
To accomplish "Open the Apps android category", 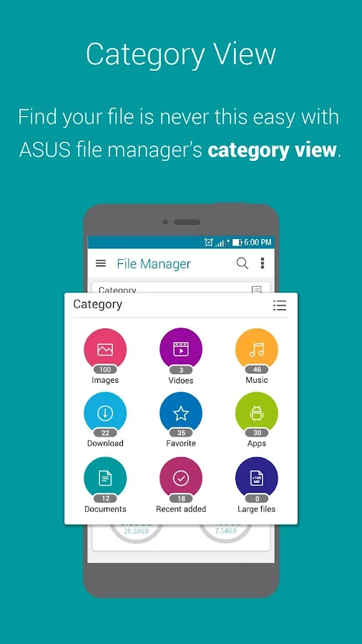I will coord(257,414).
